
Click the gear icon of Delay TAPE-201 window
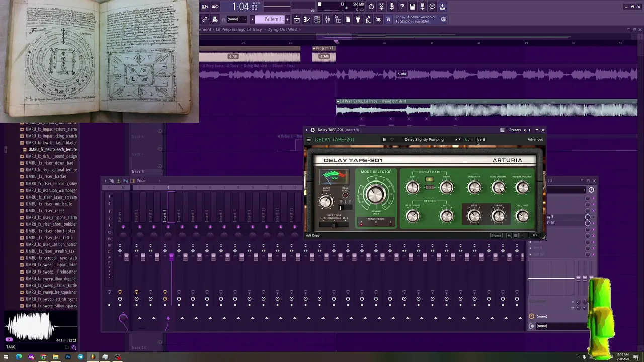pos(313,130)
